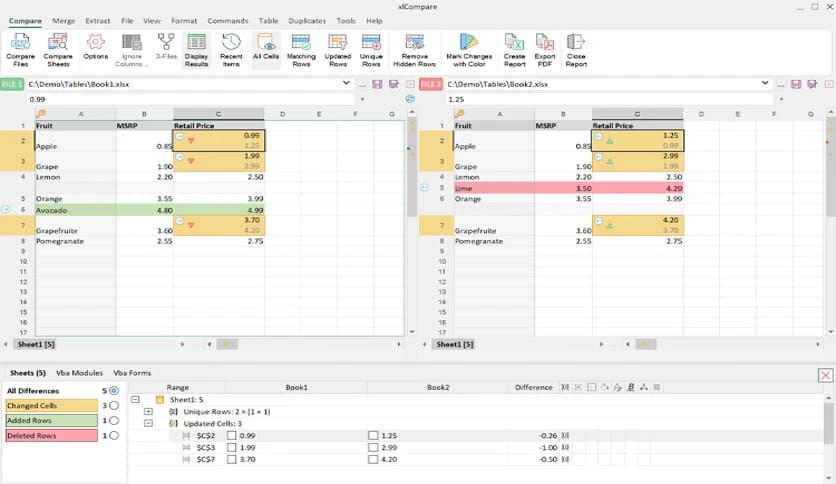
Task: Check the Book1 1.99 checkbox
Action: click(231, 447)
